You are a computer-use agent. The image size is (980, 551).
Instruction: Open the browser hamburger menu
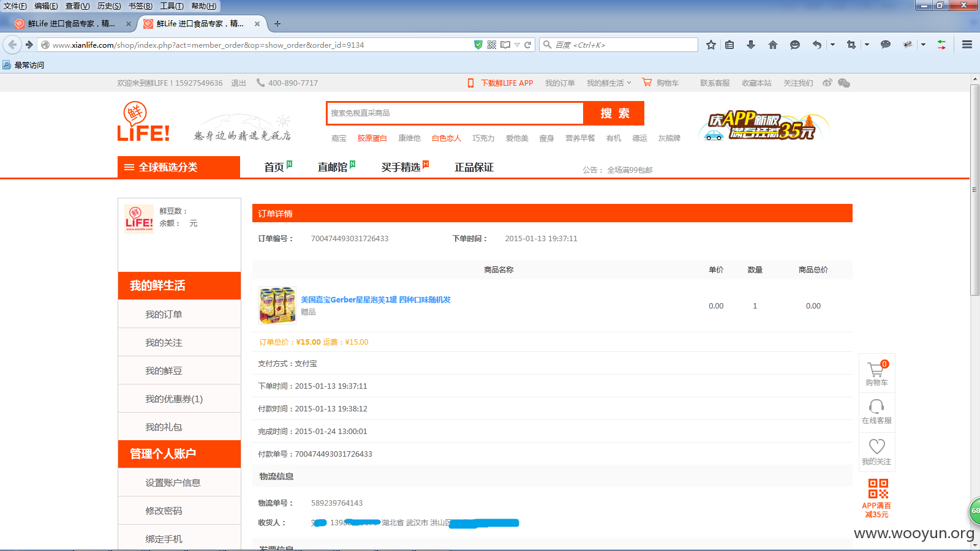[967, 45]
